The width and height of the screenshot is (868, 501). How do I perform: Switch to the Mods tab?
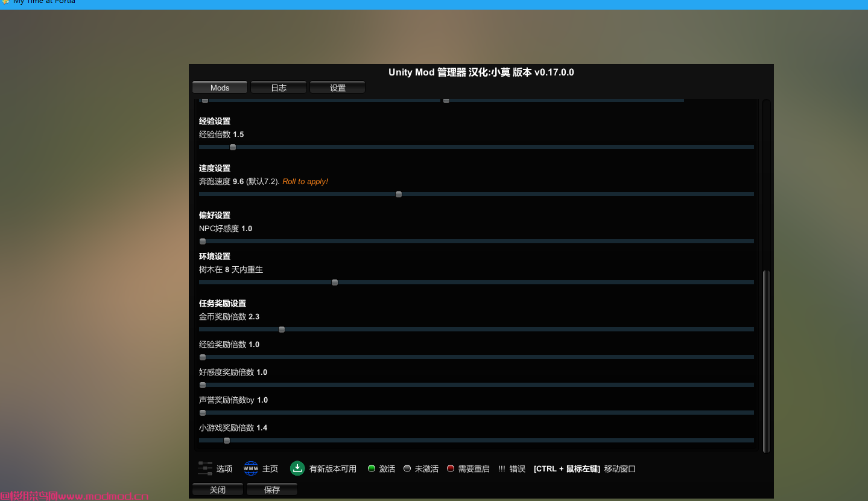(x=220, y=87)
